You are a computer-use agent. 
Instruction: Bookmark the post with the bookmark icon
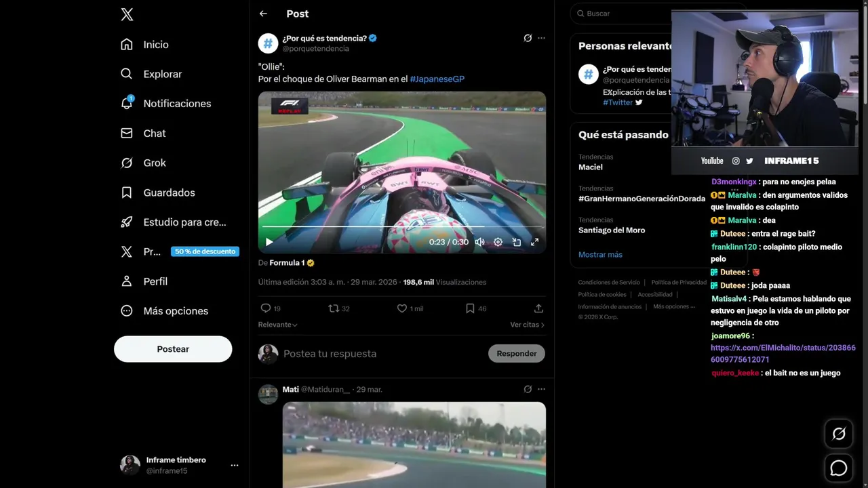coord(470,308)
